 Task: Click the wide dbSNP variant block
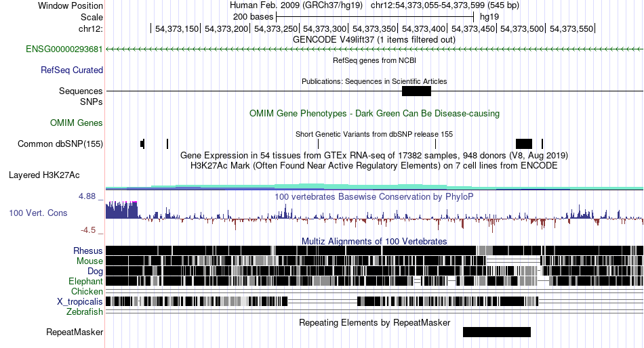point(523,144)
